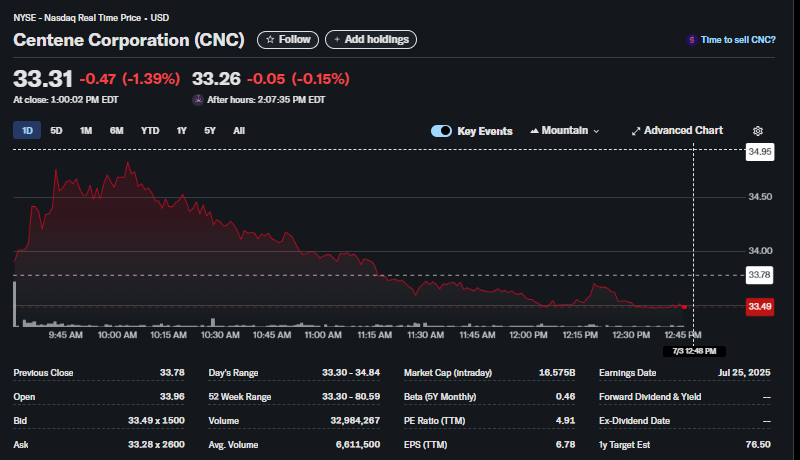Click the Beta (5Y Monthly) value 0.46
Image resolution: width=800 pixels, height=460 pixels.
pyautogui.click(x=565, y=397)
